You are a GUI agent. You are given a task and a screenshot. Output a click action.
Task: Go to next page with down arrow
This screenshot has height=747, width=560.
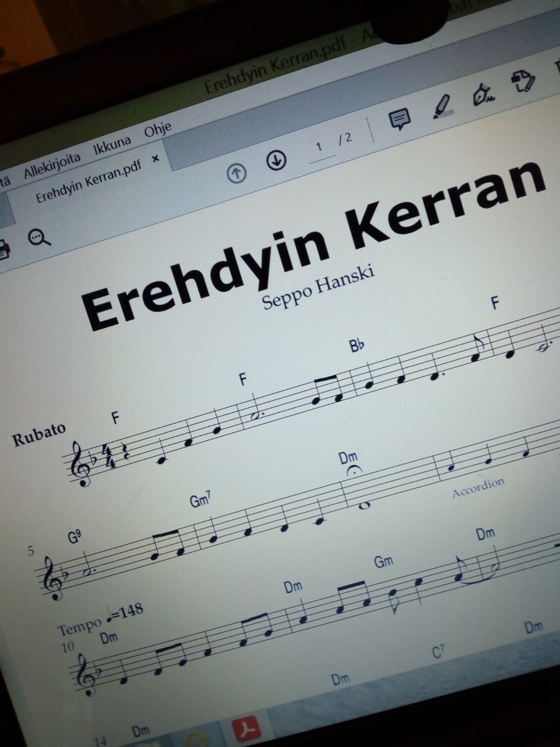pos(276,161)
